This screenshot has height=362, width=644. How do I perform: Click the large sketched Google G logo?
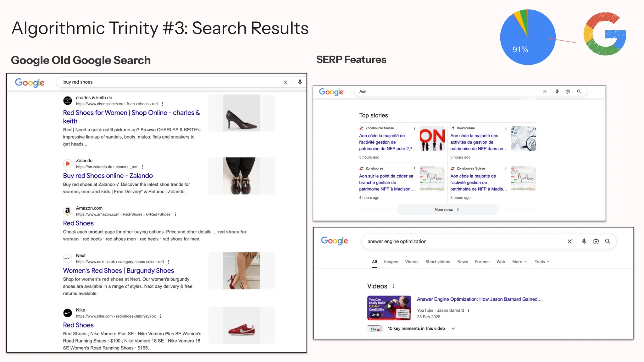click(x=605, y=34)
